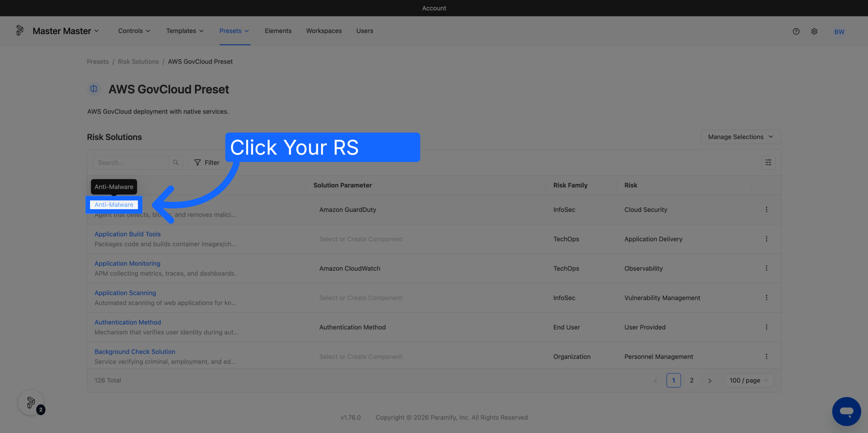Click the Solution Parameter column header

click(342, 185)
